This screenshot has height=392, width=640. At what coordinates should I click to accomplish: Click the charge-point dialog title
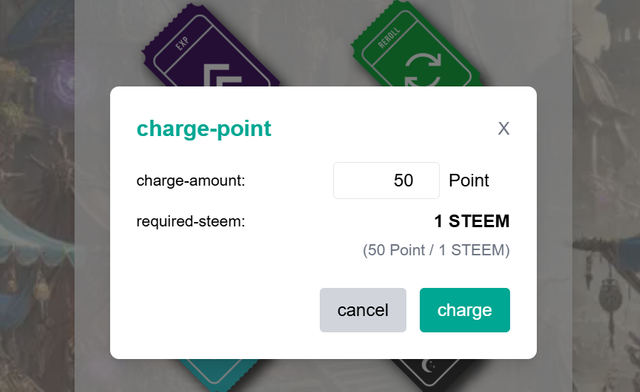(x=204, y=129)
